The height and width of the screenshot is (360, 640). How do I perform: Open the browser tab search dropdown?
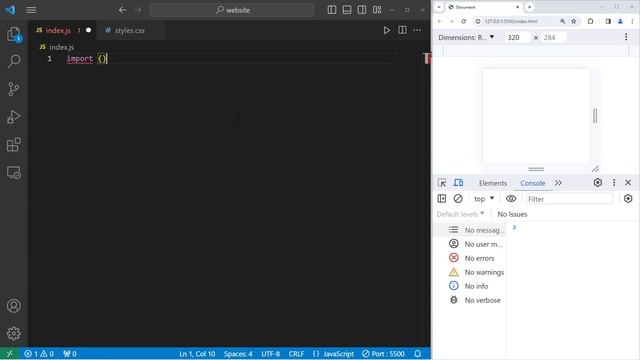(439, 7)
